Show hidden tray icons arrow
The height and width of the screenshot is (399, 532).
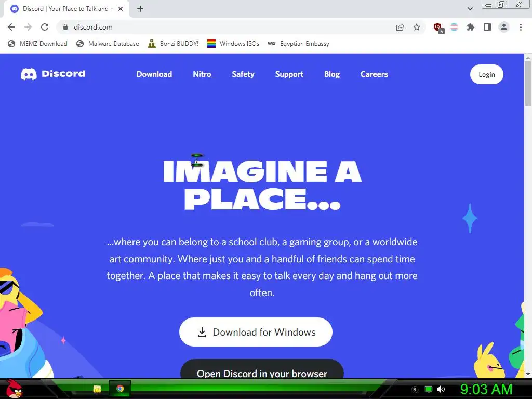[415, 390]
